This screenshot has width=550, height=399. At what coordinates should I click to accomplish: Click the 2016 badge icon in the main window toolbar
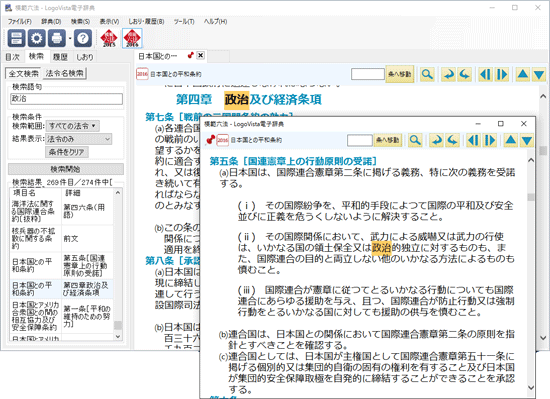[x=142, y=74]
